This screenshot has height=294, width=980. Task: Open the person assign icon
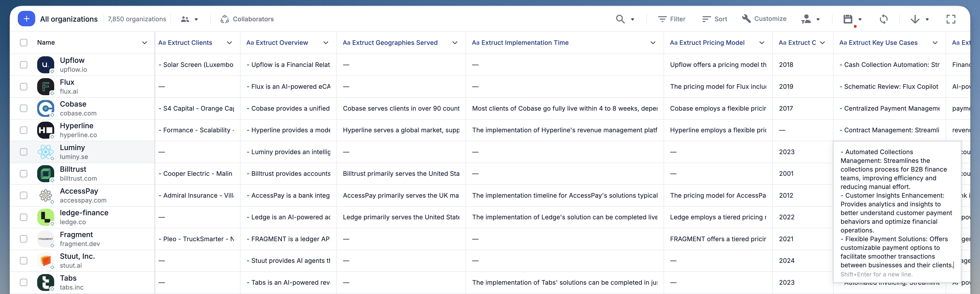pos(806,19)
